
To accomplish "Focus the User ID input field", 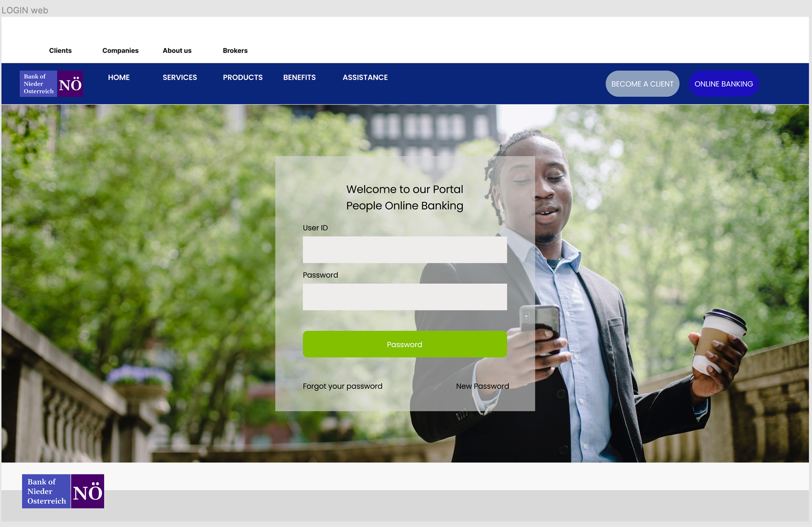I will point(405,250).
